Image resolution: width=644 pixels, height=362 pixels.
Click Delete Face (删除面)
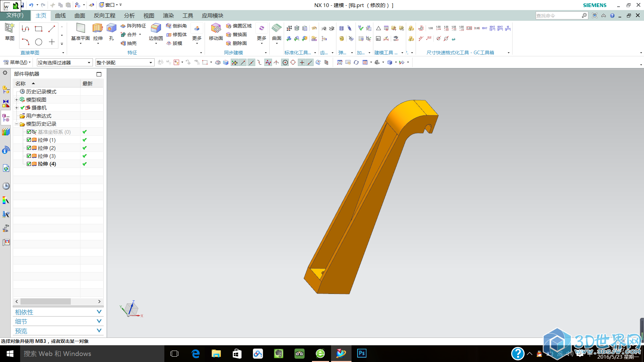[x=236, y=43]
